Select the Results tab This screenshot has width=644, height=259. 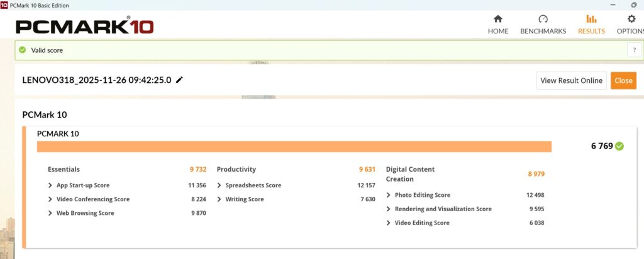click(x=591, y=25)
